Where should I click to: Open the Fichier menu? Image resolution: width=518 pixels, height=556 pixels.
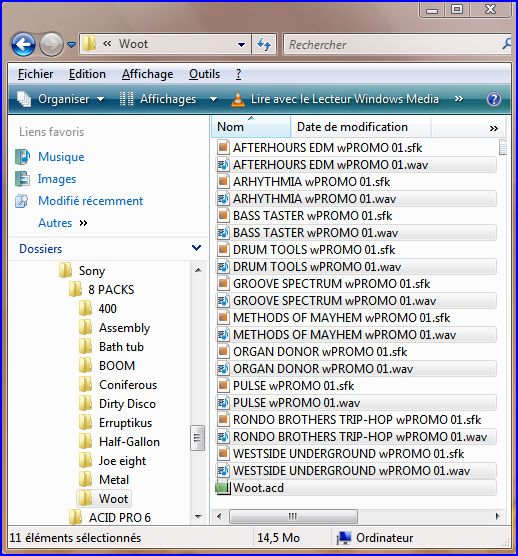click(x=35, y=74)
